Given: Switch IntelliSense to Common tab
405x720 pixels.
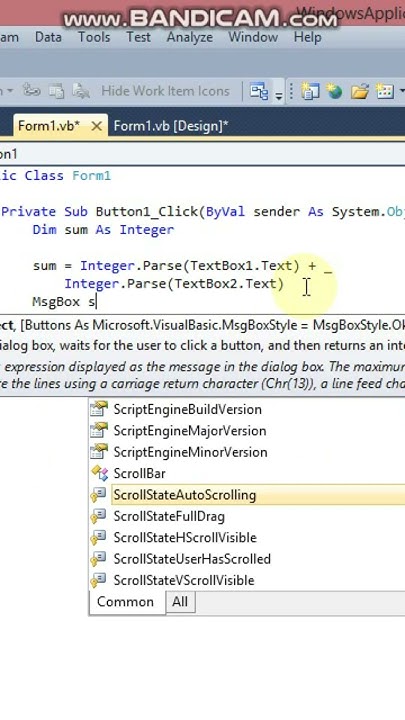Looking at the screenshot, I should [125, 602].
